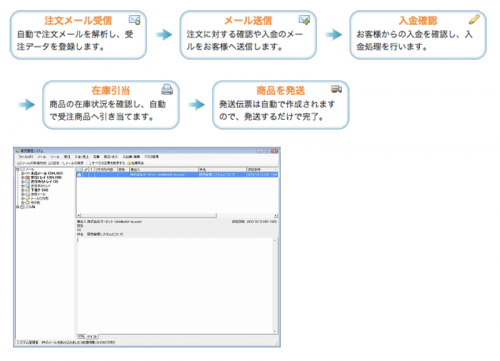Select the highlighted mail row in the list
This screenshot has height=361, width=500.
tap(177, 174)
